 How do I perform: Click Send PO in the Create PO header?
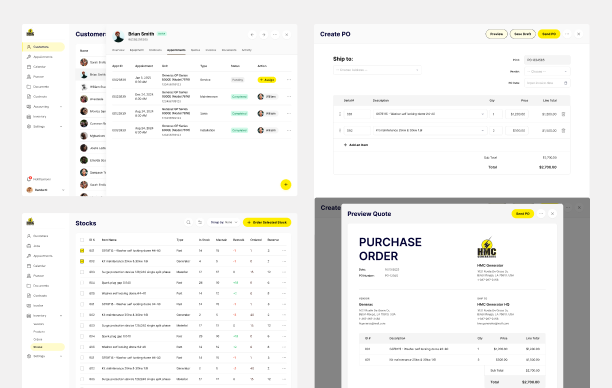pos(549,34)
